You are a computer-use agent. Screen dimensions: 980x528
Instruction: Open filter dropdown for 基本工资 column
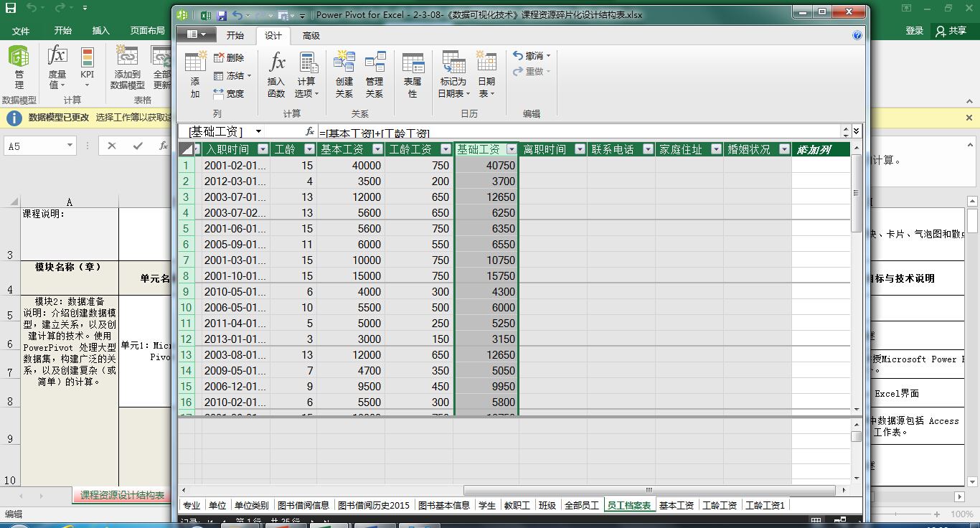pyautogui.click(x=377, y=149)
